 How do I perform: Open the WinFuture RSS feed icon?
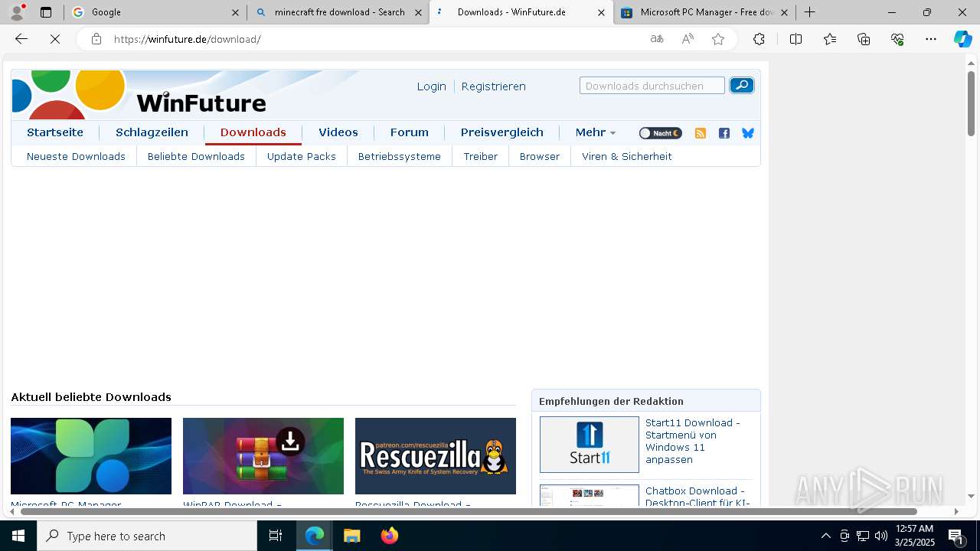pos(701,133)
